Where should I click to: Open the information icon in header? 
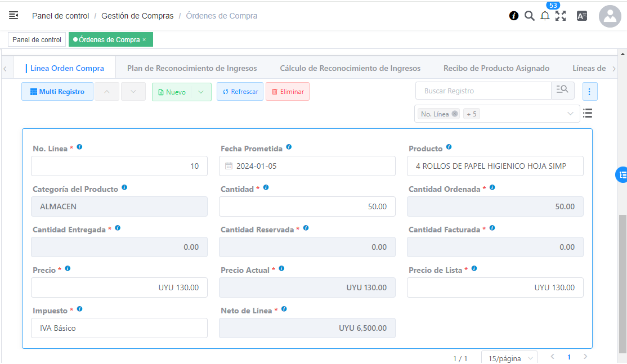coord(514,16)
